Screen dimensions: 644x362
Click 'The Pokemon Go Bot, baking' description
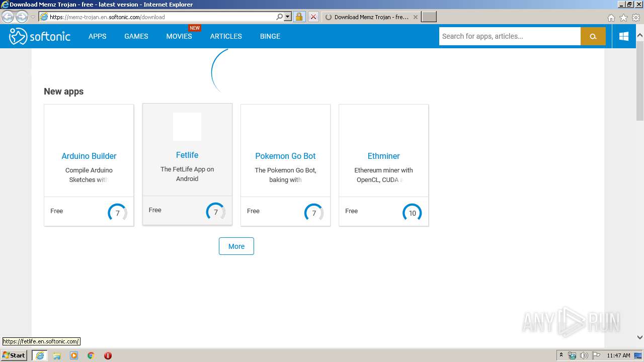pos(285,175)
